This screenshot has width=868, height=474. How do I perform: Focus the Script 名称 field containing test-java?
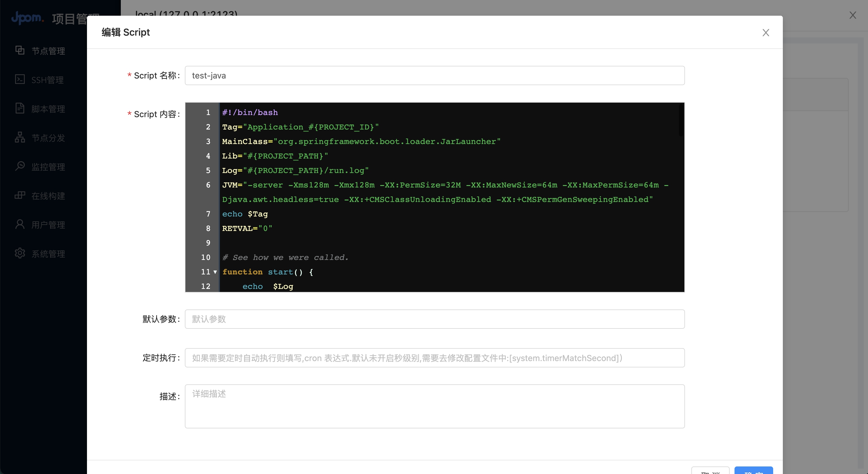tap(435, 75)
